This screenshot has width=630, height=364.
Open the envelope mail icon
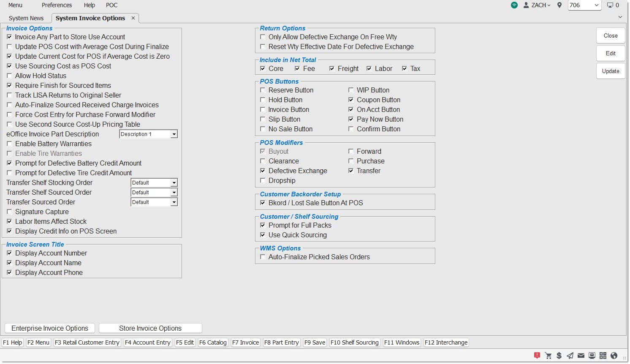[x=581, y=356]
